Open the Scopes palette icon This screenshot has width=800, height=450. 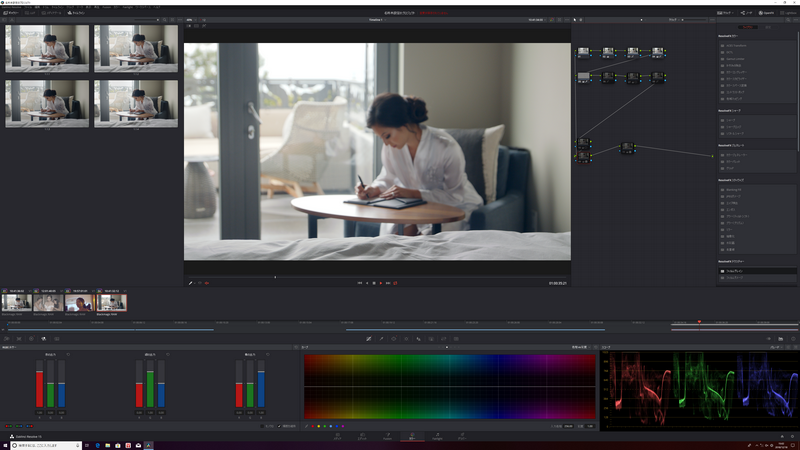pos(781,339)
